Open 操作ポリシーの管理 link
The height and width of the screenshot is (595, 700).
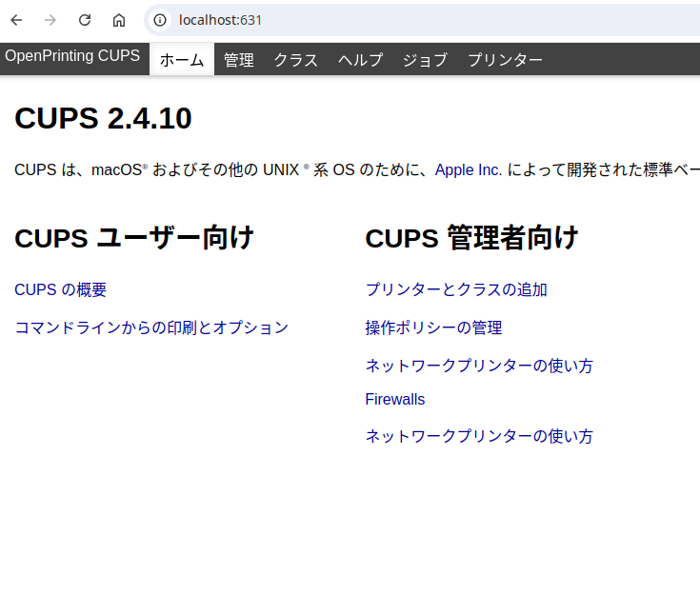[x=433, y=328]
